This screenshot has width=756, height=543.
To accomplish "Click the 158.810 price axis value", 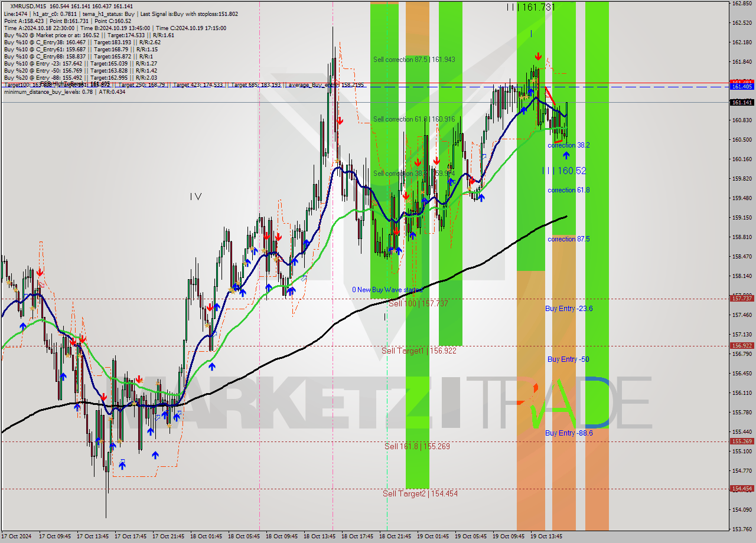I will (x=742, y=237).
